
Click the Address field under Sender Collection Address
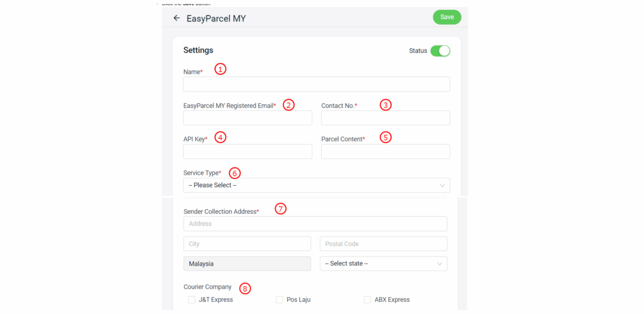pos(315,224)
